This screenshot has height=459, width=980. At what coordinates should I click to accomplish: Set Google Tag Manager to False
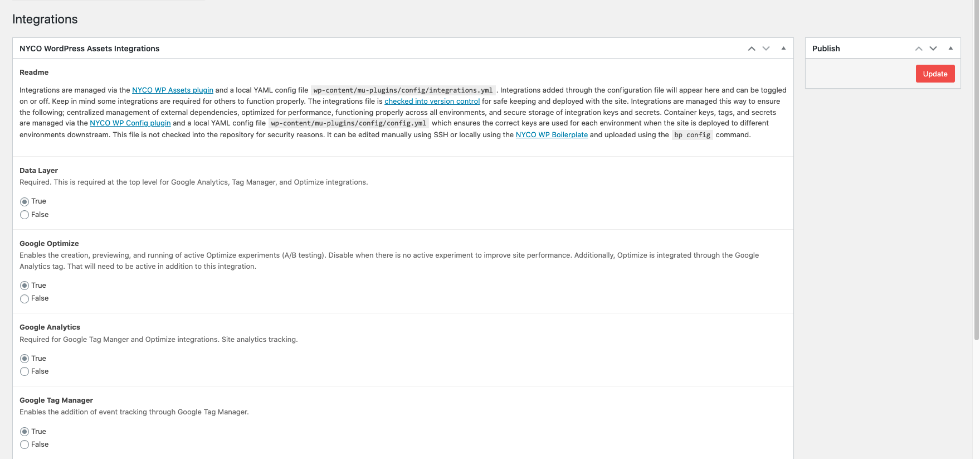pyautogui.click(x=25, y=444)
